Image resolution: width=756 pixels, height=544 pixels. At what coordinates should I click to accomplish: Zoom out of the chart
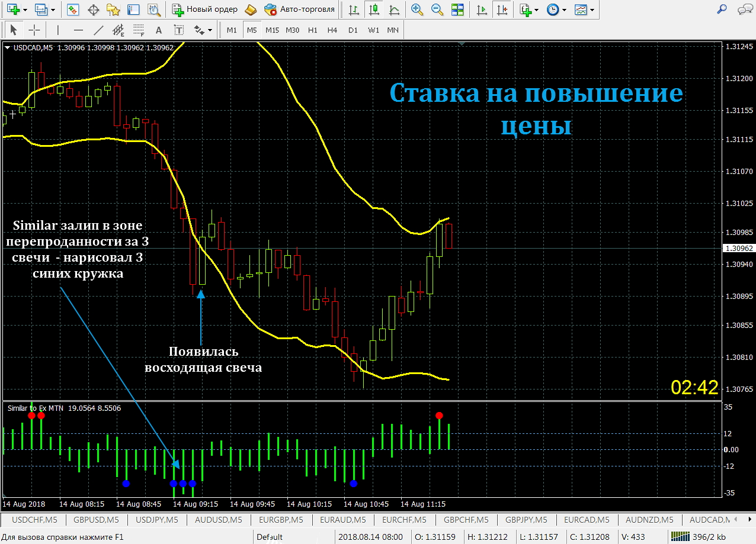(x=437, y=9)
